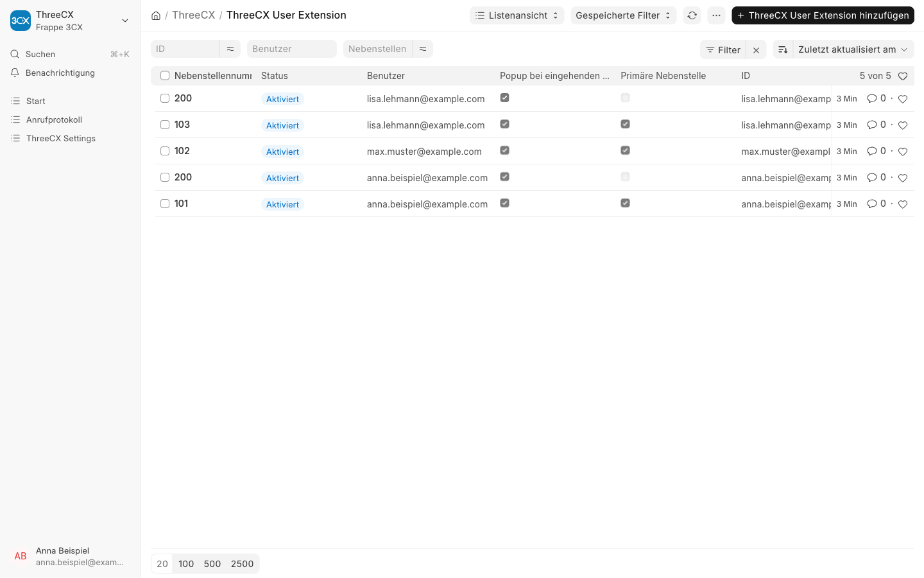Select row 103 checkbox
924x578 pixels.
[x=165, y=125]
